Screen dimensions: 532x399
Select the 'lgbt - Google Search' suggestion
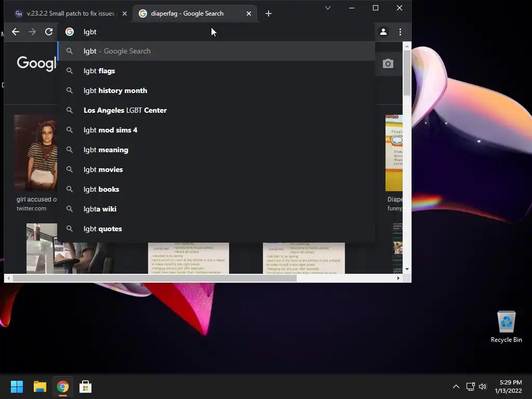(216, 51)
